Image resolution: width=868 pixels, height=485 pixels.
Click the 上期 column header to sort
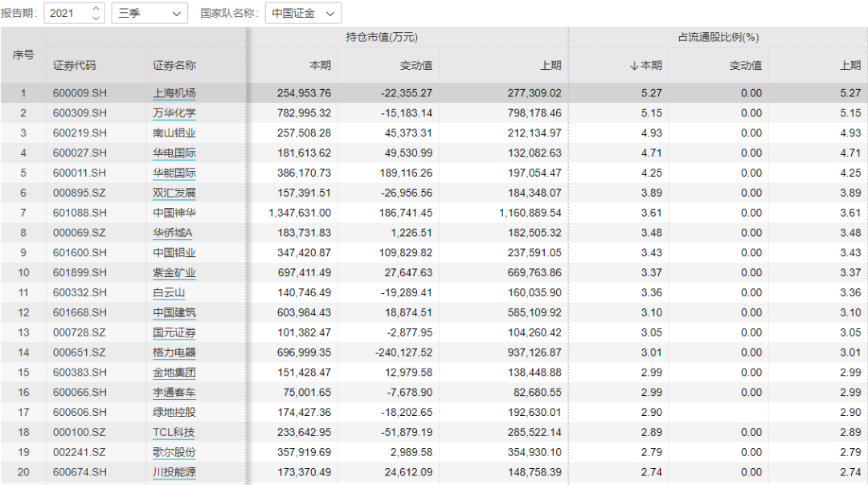coord(551,65)
